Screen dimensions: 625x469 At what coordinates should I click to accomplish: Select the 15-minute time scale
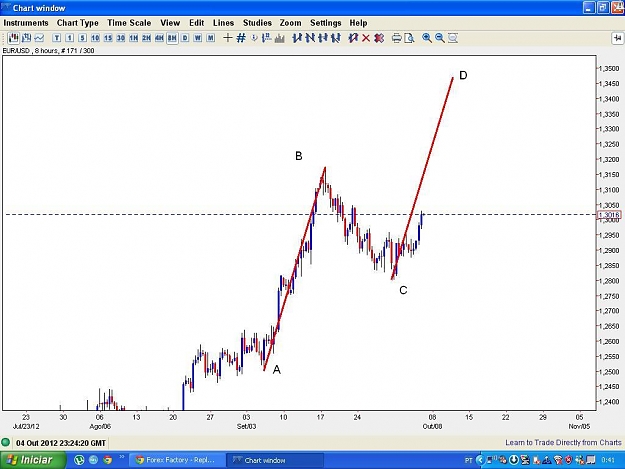108,38
